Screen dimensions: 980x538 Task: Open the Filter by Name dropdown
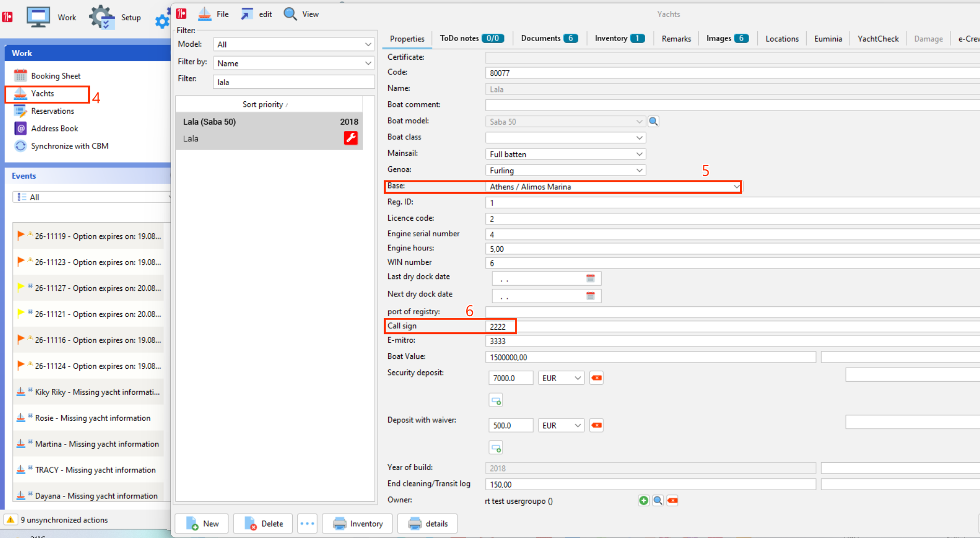[294, 63]
